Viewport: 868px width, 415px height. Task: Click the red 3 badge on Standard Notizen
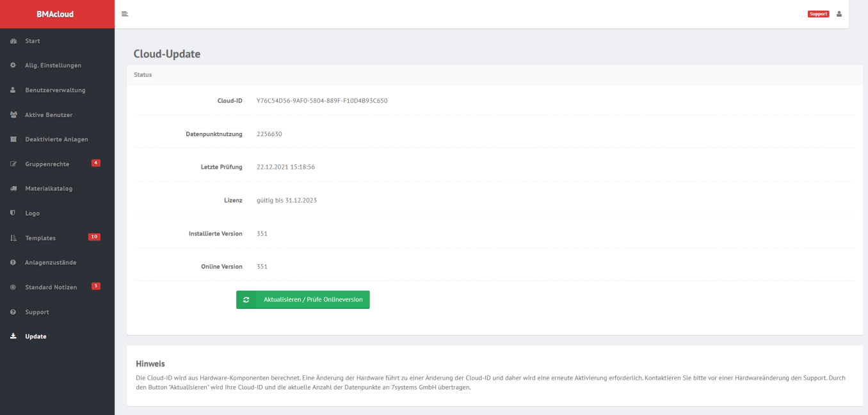coord(96,286)
